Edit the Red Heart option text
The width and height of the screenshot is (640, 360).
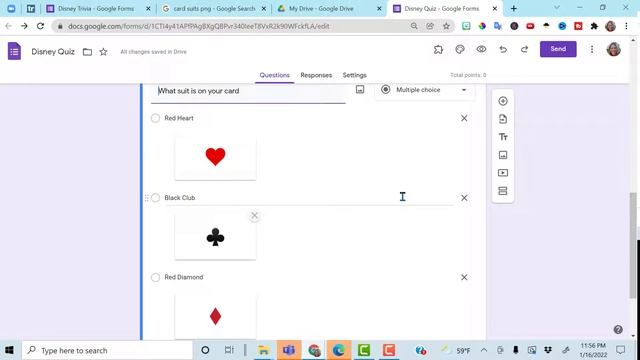click(309, 118)
